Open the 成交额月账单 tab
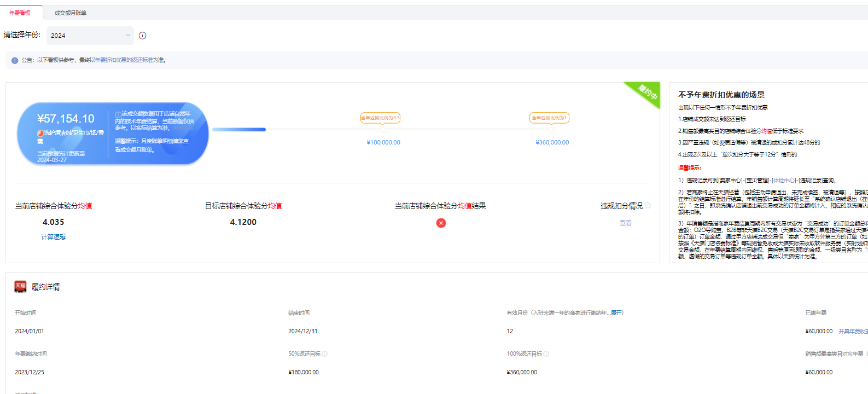Viewport: 868px width, 394px height. tap(71, 13)
